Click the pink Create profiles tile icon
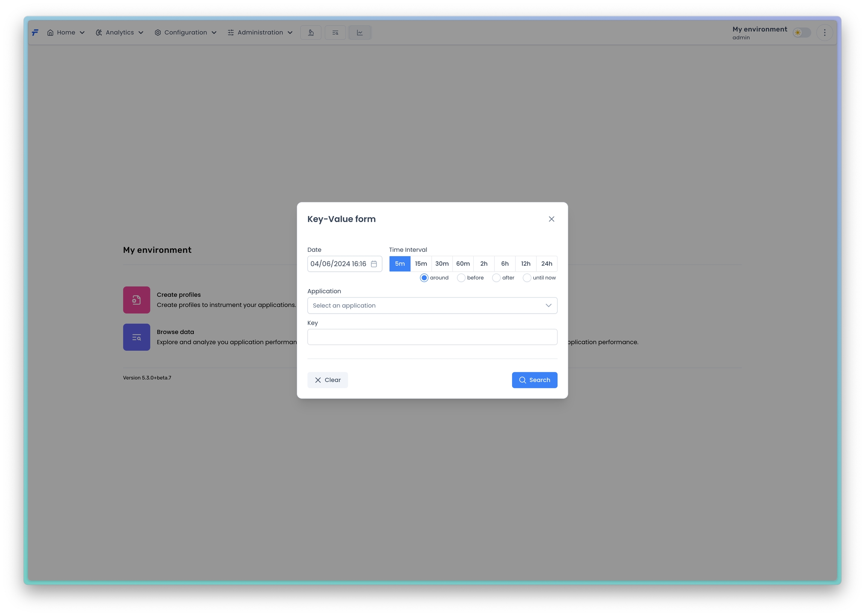This screenshot has height=616, width=865. (x=136, y=300)
